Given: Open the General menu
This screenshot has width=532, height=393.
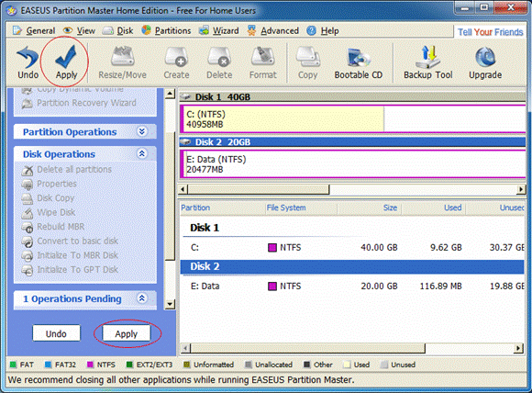Looking at the screenshot, I should (34, 31).
